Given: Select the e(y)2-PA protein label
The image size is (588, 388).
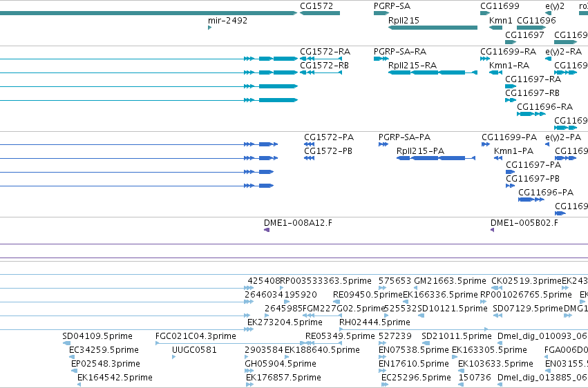Looking at the screenshot, I should [563, 137].
